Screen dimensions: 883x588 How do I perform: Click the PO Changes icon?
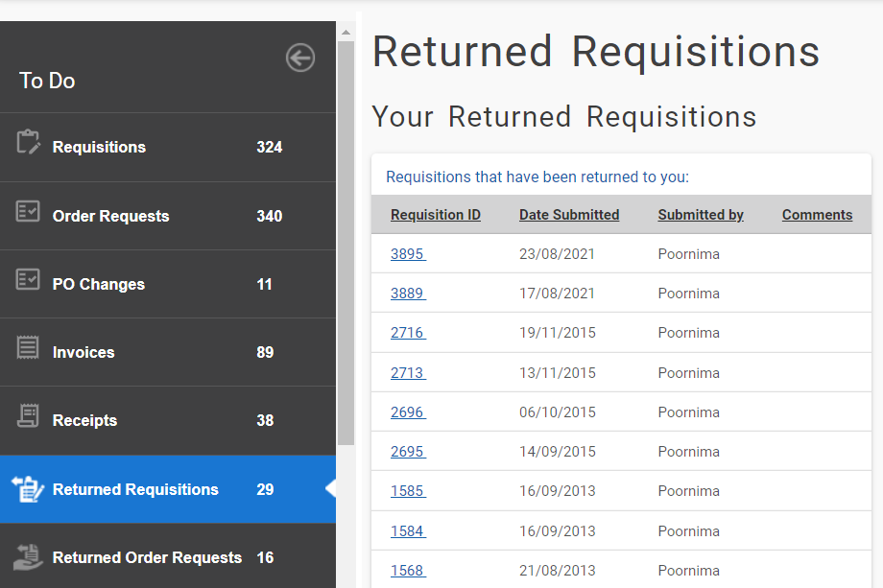click(x=28, y=279)
